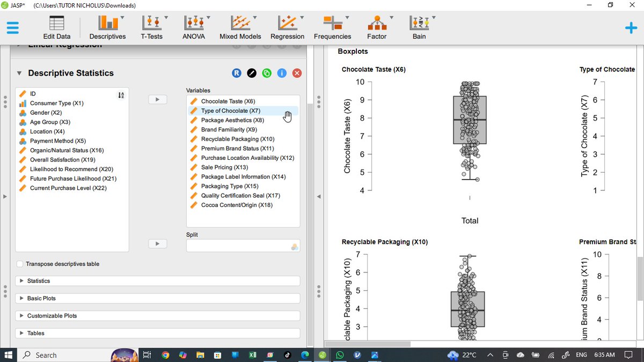
Task: Open the Regression module menu
Action: tap(287, 27)
